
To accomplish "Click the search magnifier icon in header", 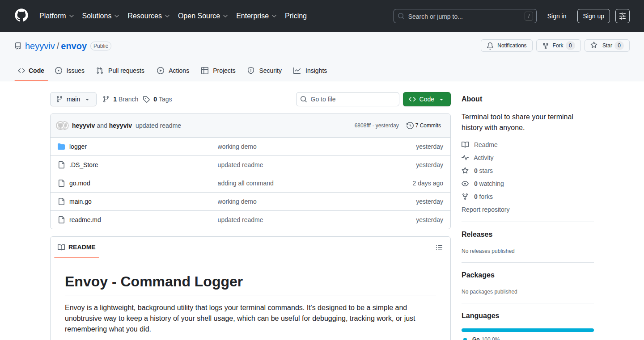I will [401, 16].
